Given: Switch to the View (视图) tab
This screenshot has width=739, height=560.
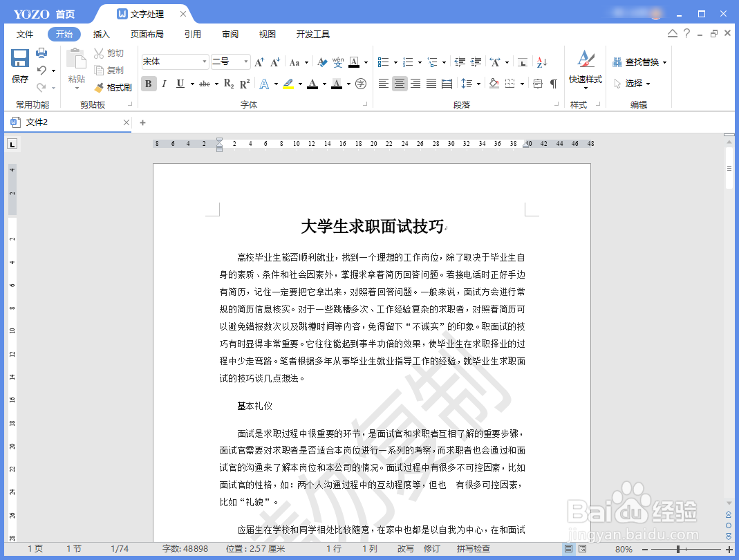Looking at the screenshot, I should [268, 35].
